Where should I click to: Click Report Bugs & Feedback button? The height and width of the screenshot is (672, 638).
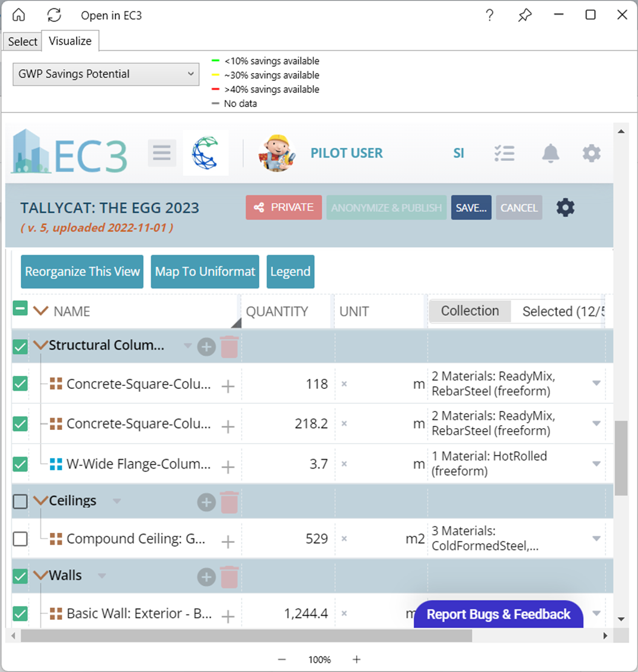pyautogui.click(x=498, y=614)
